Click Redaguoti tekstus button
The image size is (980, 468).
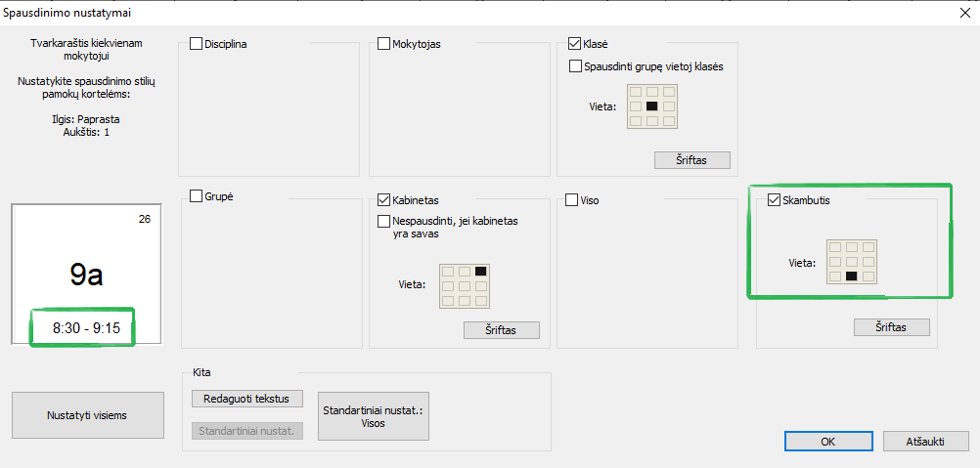coord(247,398)
